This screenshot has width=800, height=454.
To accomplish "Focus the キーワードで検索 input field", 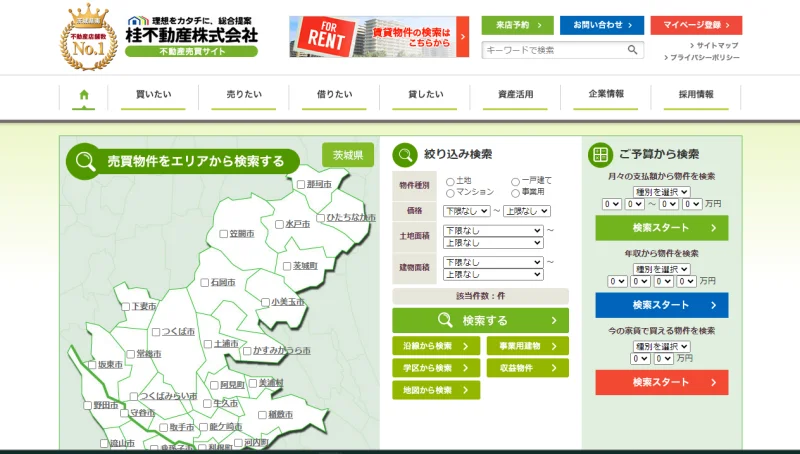I will coord(554,50).
